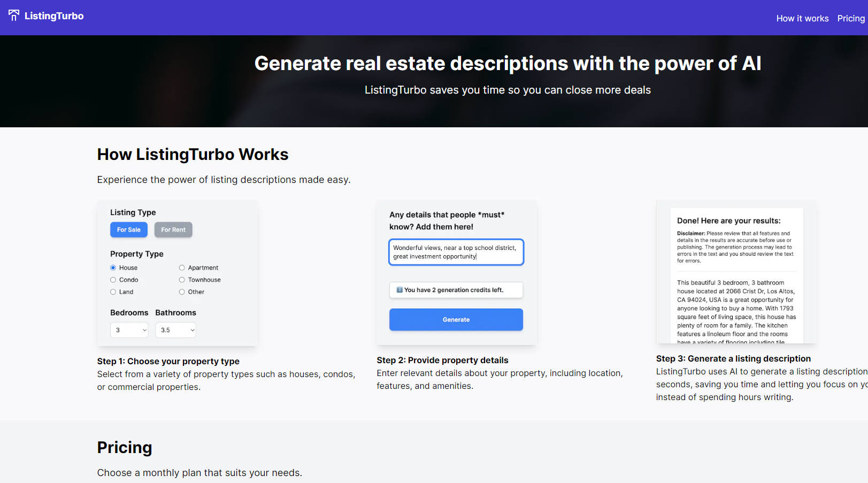This screenshot has width=868, height=483.
Task: Click the property details text box
Action: (456, 252)
